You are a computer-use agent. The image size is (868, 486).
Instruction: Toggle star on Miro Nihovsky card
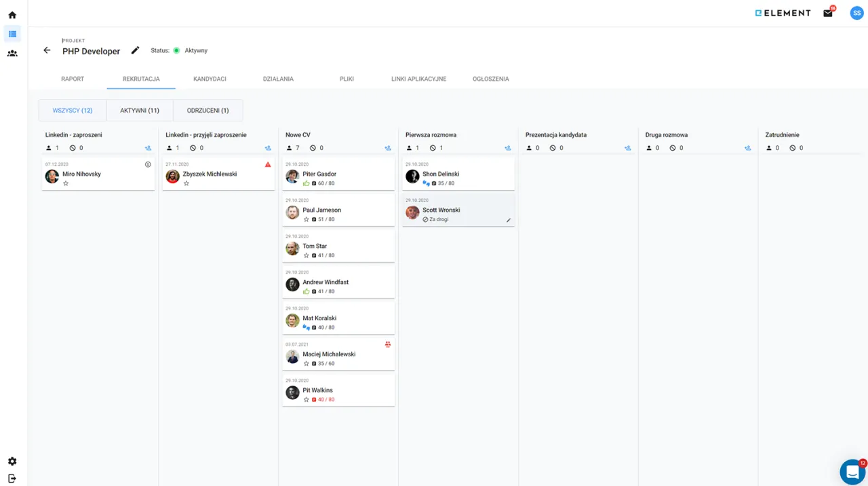tap(66, 183)
